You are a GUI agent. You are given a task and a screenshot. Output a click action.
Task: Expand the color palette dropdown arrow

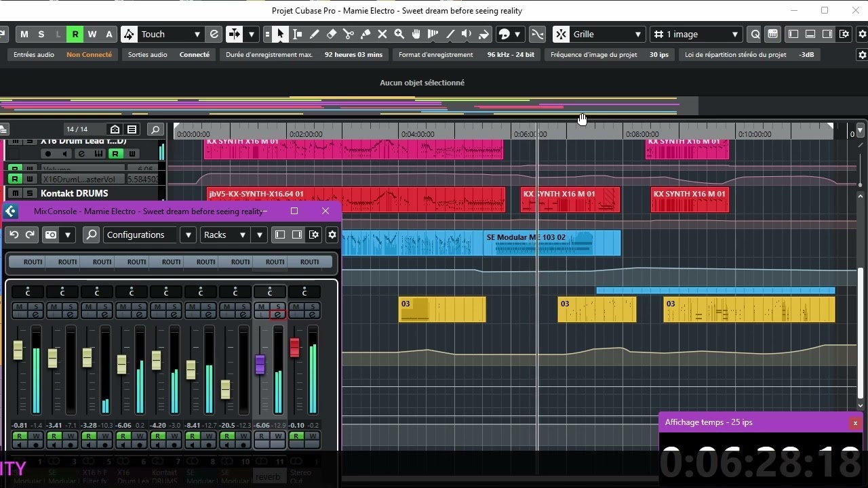click(x=517, y=34)
